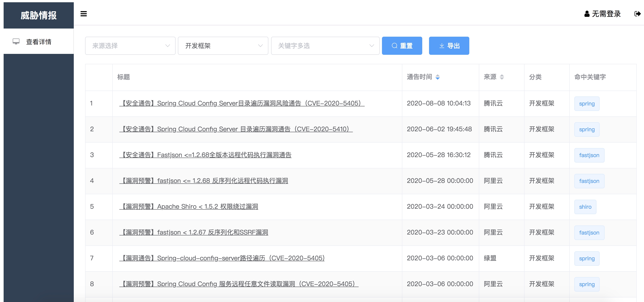Open the 关键字多选 keyword dropdown
Screen dimensions: 644x302
click(x=325, y=46)
